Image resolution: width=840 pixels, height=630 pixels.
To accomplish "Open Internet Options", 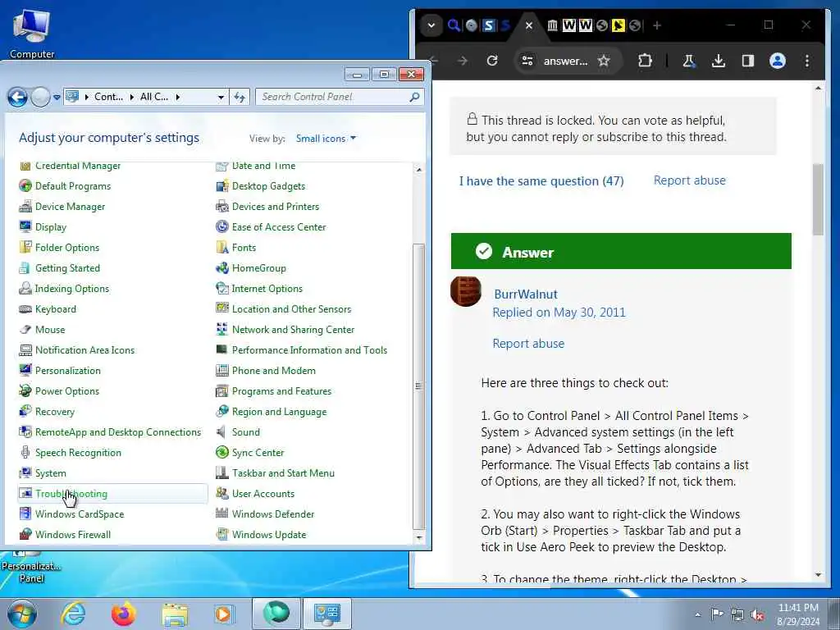I will (x=267, y=288).
